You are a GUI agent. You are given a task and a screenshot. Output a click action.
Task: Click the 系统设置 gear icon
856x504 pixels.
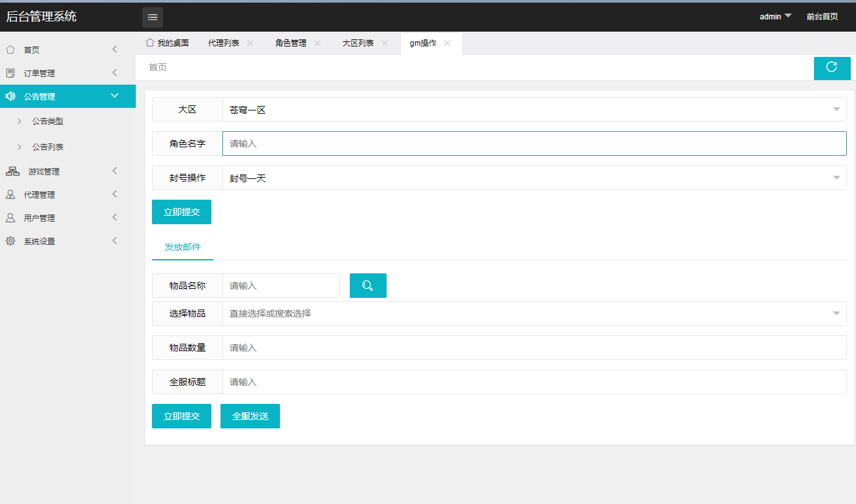click(x=10, y=241)
